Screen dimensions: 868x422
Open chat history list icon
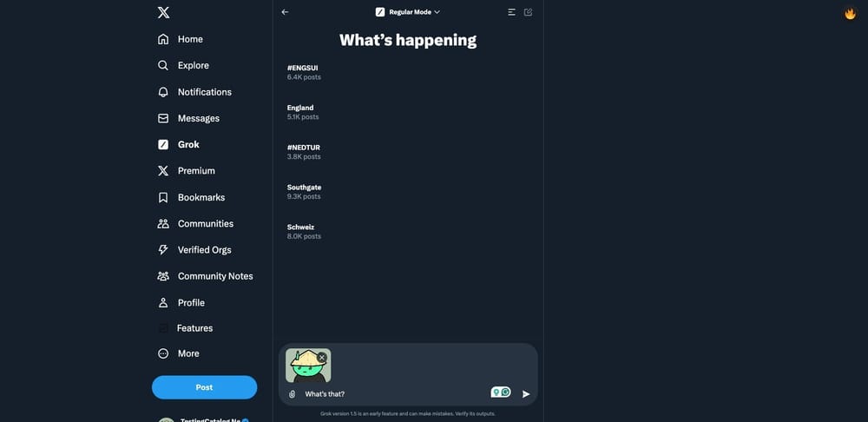(512, 12)
